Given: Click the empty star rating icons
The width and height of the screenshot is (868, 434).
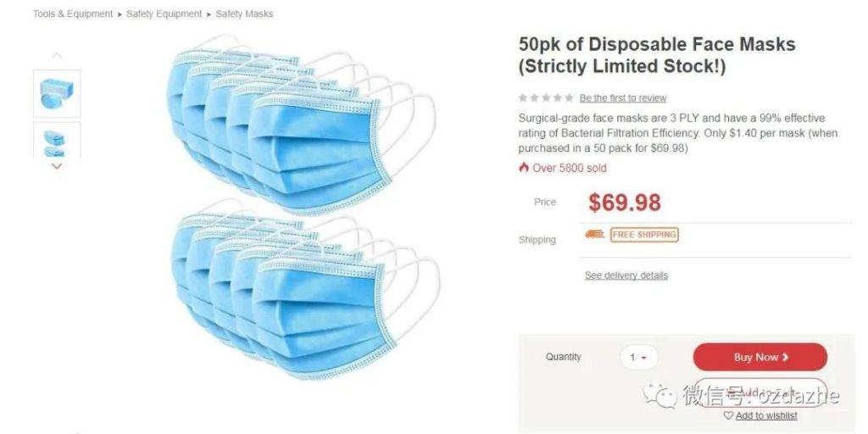Looking at the screenshot, I should coord(546,98).
